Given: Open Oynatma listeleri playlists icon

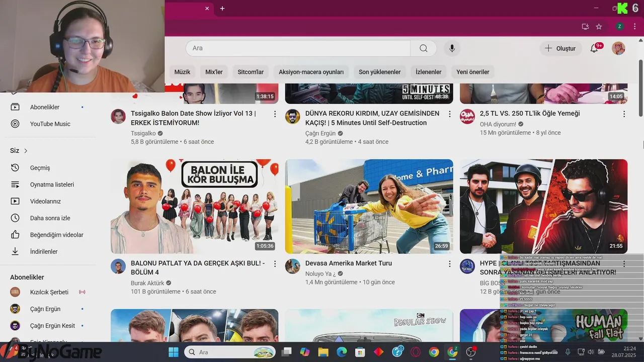Looking at the screenshot, I should tap(15, 185).
